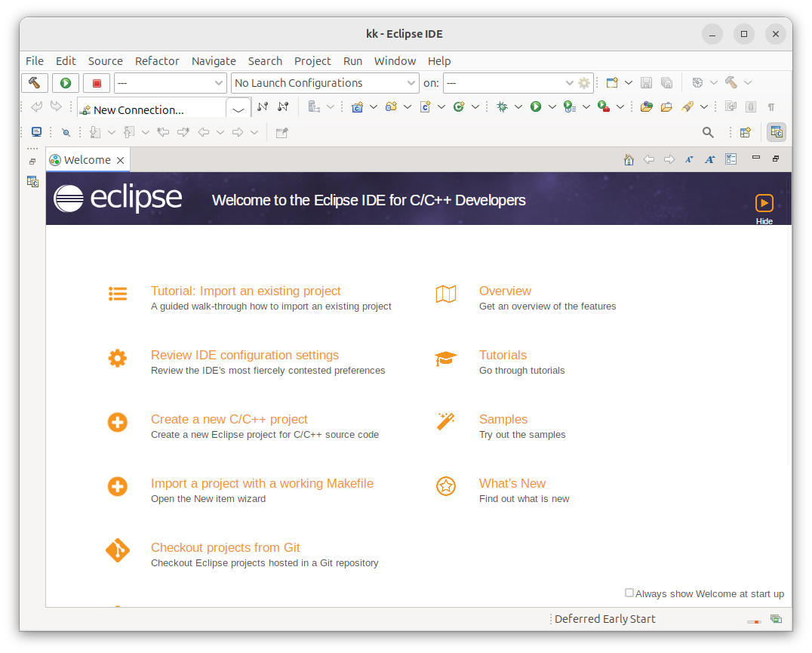Screen dimensions: 812x653
Task: Open the Refactor menu
Action: pos(157,61)
